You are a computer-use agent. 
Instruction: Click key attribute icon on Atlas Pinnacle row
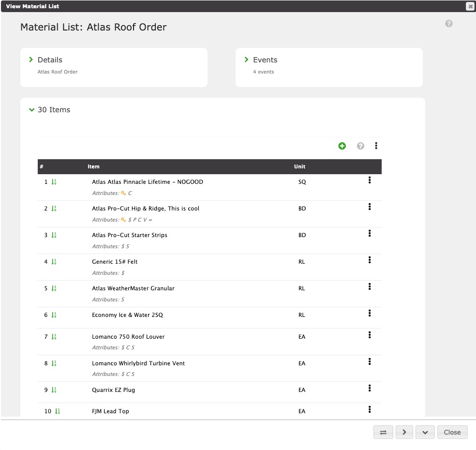click(x=123, y=193)
